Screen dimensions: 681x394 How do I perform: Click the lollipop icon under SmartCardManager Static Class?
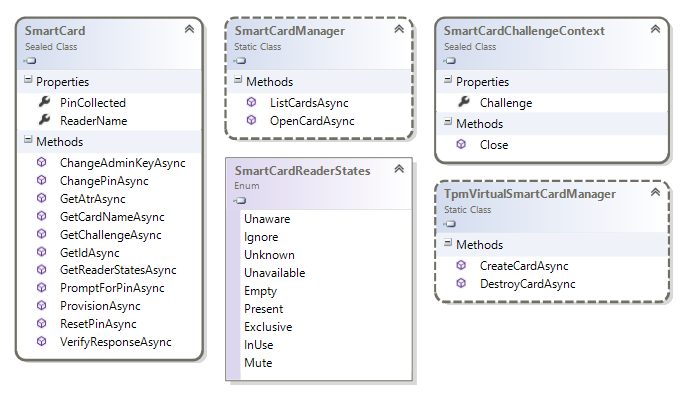(240, 61)
